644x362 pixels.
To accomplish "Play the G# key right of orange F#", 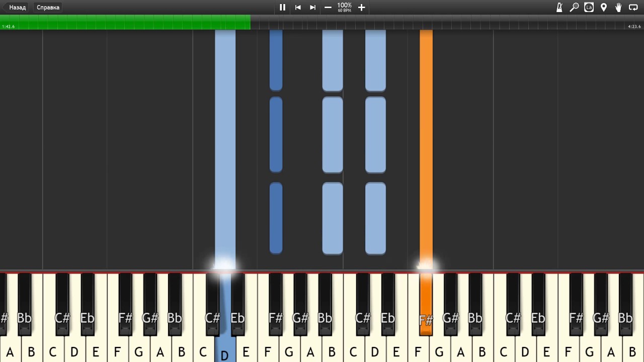I will click(450, 304).
